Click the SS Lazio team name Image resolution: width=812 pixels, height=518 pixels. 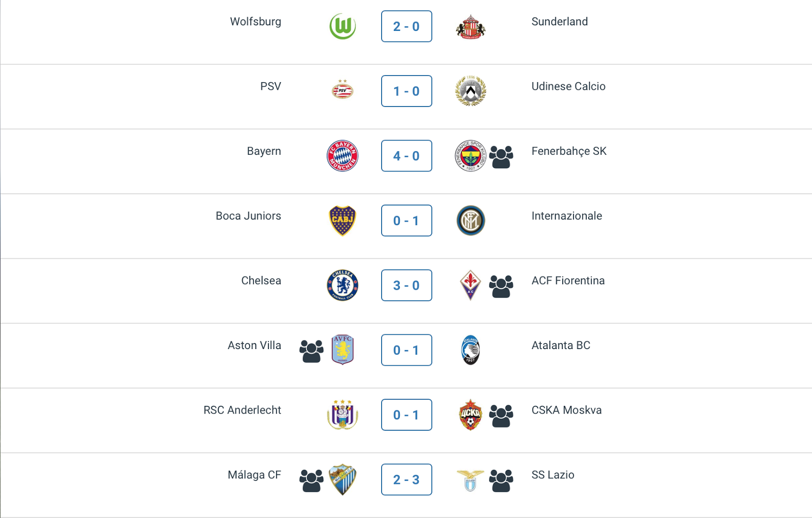tap(553, 475)
